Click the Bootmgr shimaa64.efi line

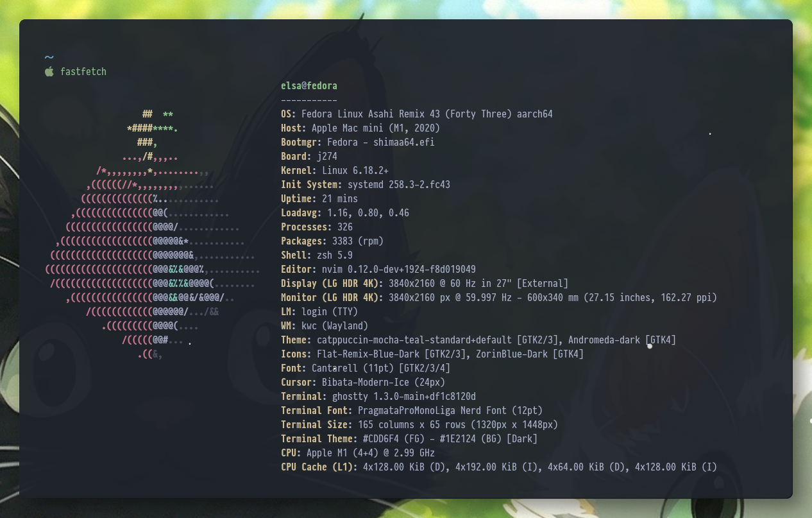(x=358, y=142)
